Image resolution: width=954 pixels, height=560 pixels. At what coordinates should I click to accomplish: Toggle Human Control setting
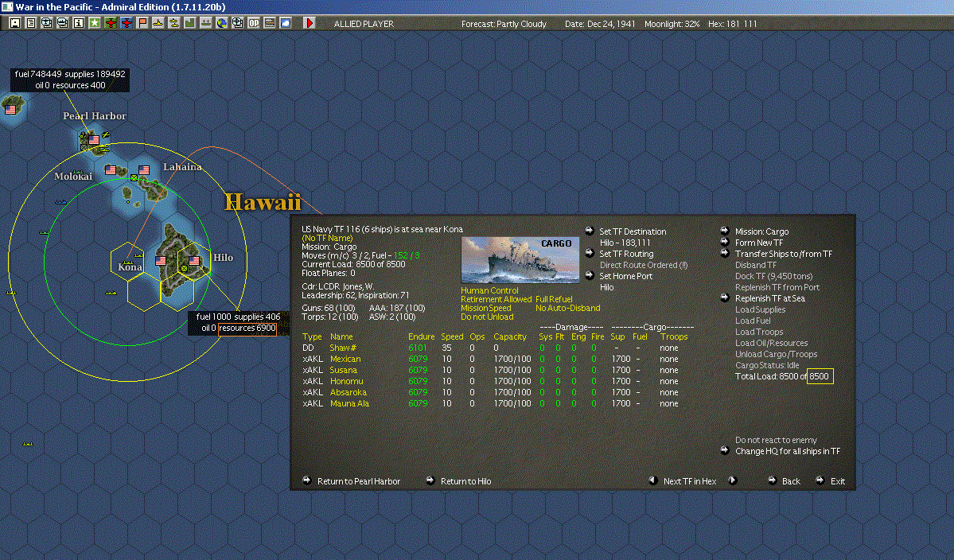click(x=489, y=290)
